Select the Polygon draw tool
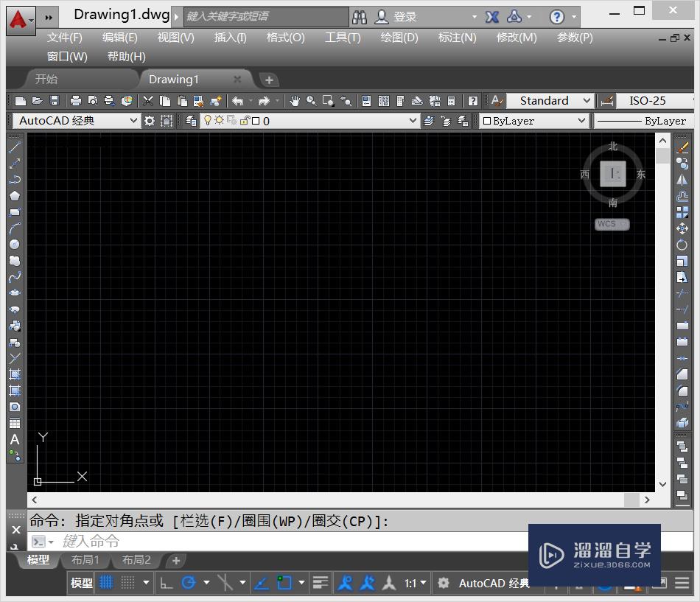 tap(15, 196)
